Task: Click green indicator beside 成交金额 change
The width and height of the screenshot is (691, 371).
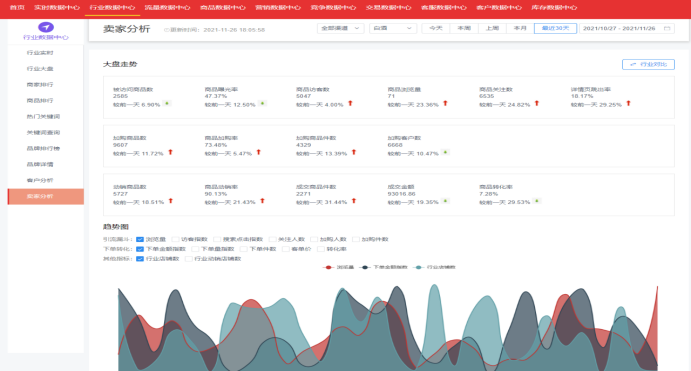Action: pyautogui.click(x=446, y=201)
